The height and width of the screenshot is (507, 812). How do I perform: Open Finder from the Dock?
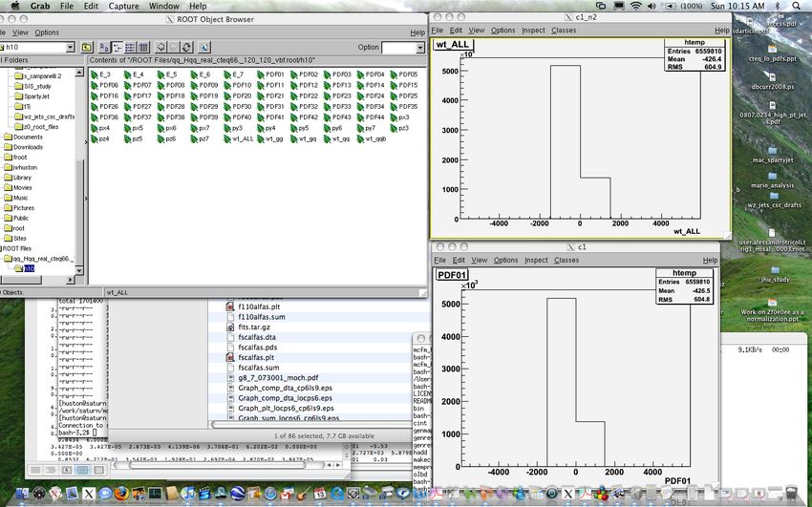[22, 493]
